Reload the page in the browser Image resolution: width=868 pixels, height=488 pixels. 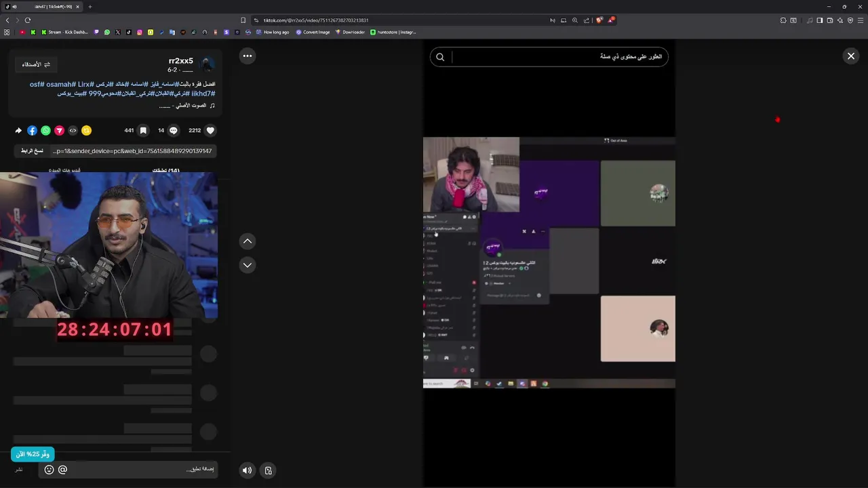(28, 20)
